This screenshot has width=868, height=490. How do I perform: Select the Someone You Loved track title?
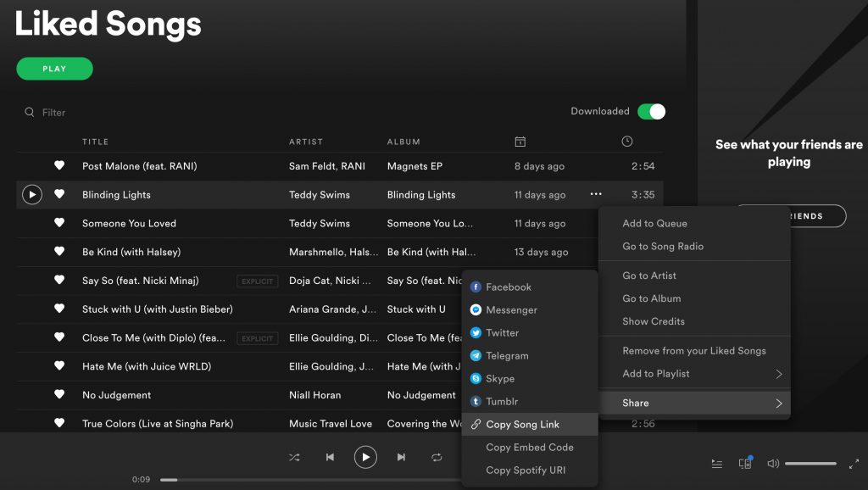pos(129,223)
